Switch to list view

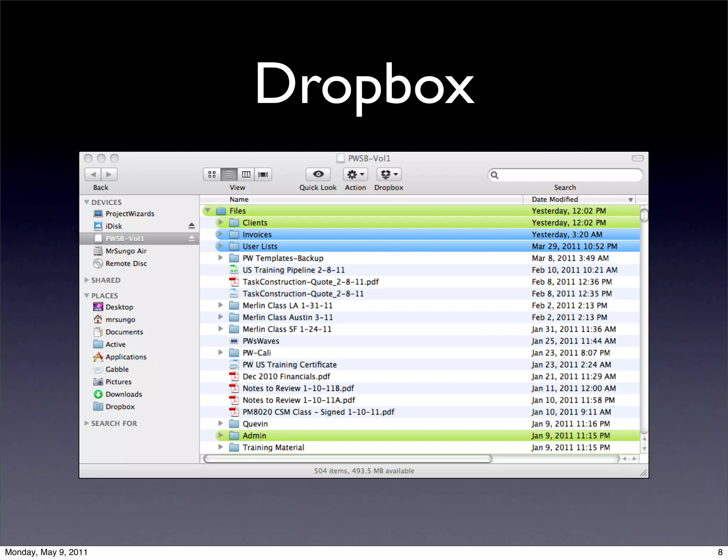pyautogui.click(x=229, y=174)
